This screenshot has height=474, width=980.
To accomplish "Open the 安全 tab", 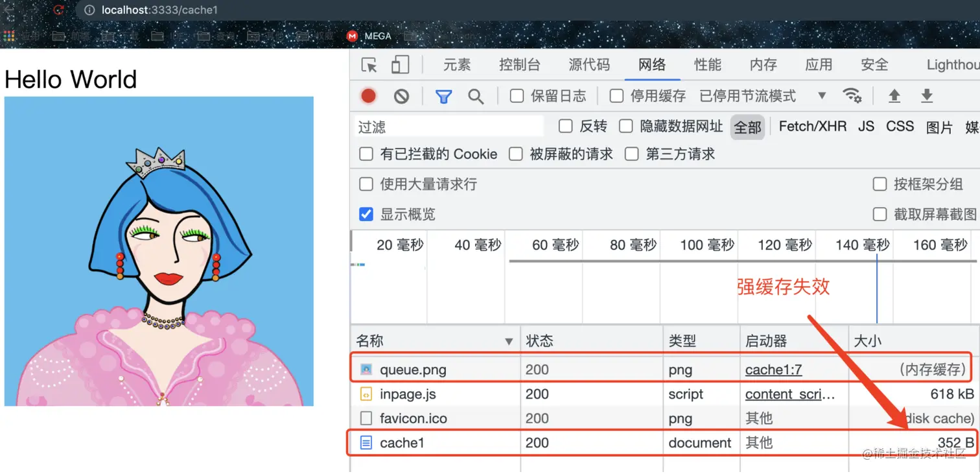I will point(874,65).
